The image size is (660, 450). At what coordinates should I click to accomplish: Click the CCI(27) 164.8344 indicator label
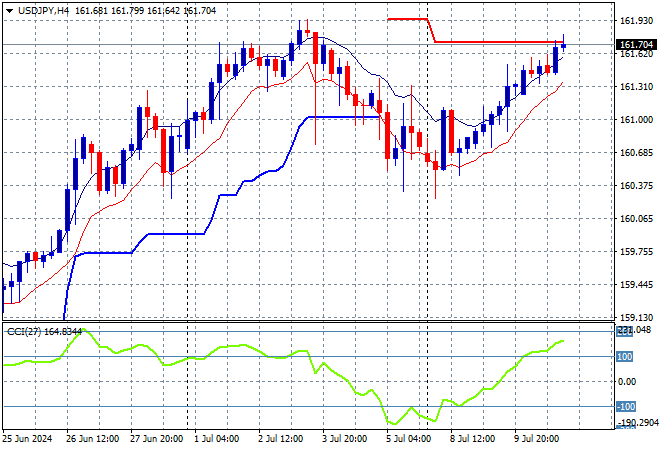44,332
